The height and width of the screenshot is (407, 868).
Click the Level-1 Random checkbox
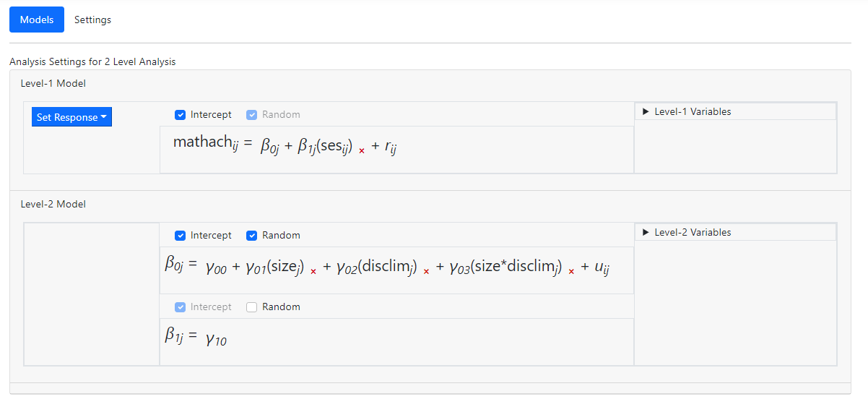point(252,115)
